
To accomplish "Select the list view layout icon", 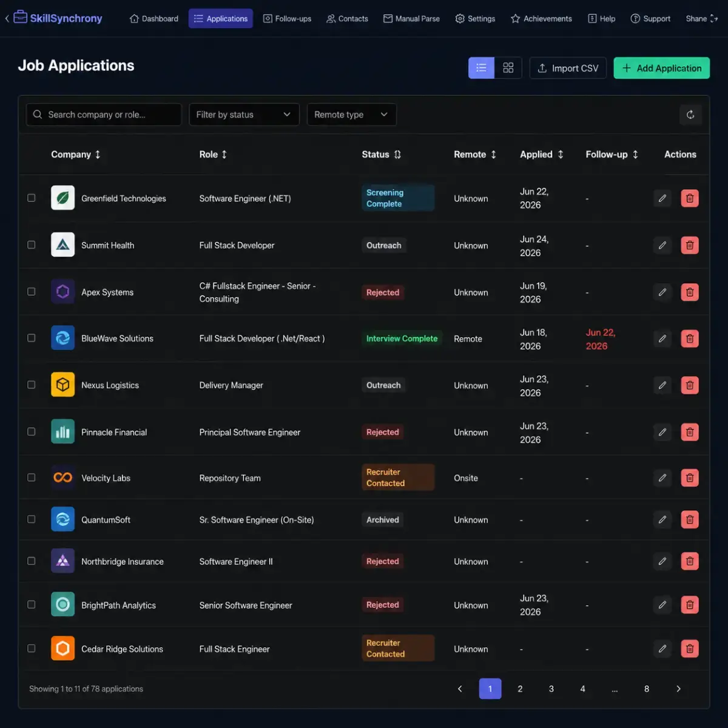I will click(481, 68).
